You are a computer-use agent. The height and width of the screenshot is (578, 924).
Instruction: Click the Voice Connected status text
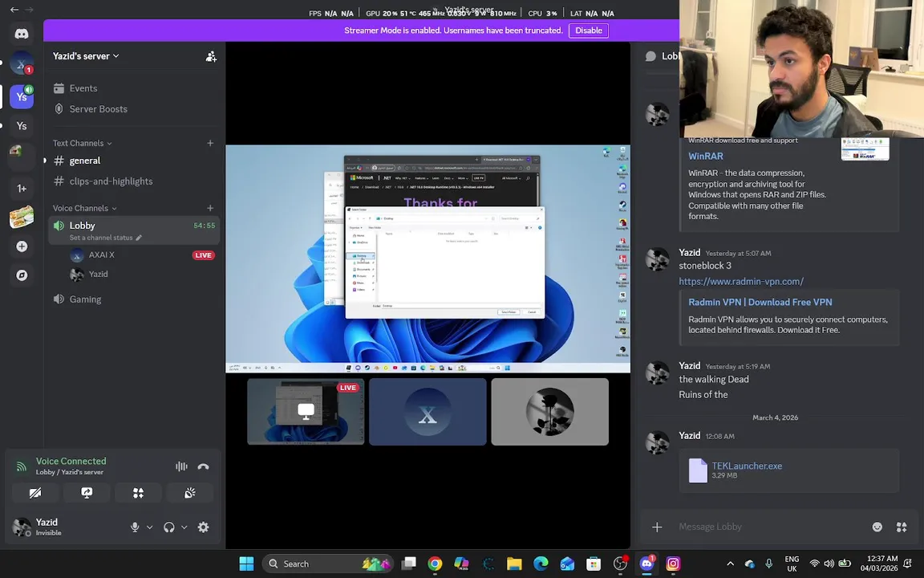pos(71,462)
